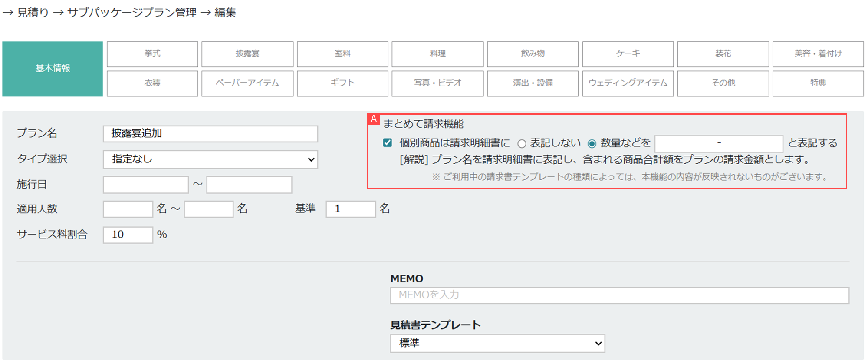Open the ウェディングアイテム tab

[x=628, y=83]
